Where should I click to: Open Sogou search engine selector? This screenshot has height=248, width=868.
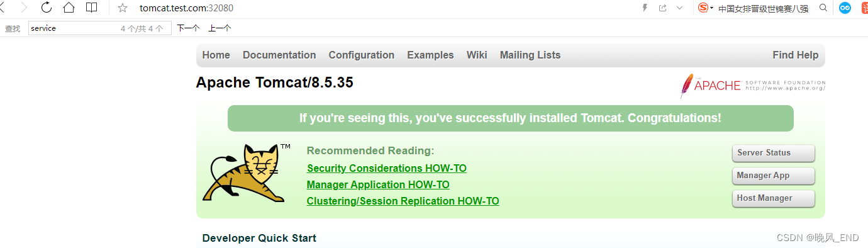[706, 8]
